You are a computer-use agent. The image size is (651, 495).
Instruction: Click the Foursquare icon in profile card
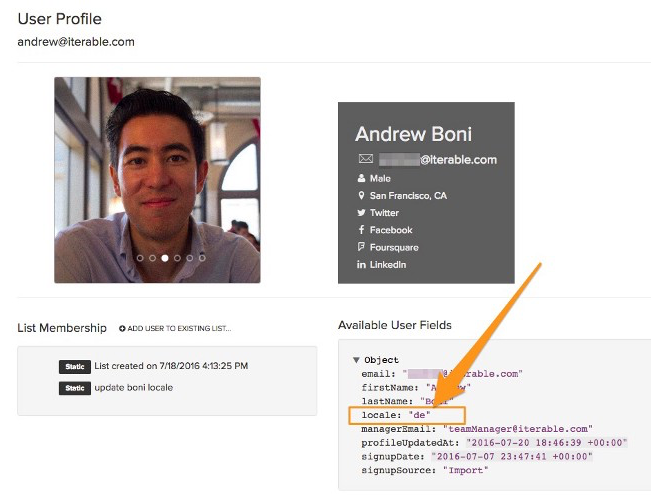361,247
